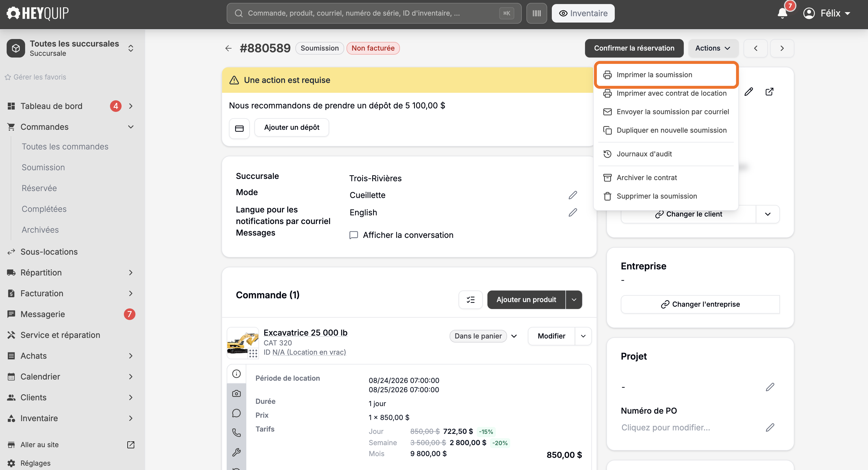Go to previous order chevron
Viewport: 868px width, 470px height.
point(755,48)
